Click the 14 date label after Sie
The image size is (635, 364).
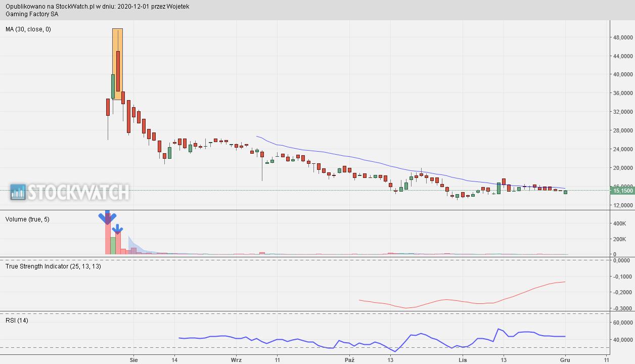pyautogui.click(x=174, y=360)
